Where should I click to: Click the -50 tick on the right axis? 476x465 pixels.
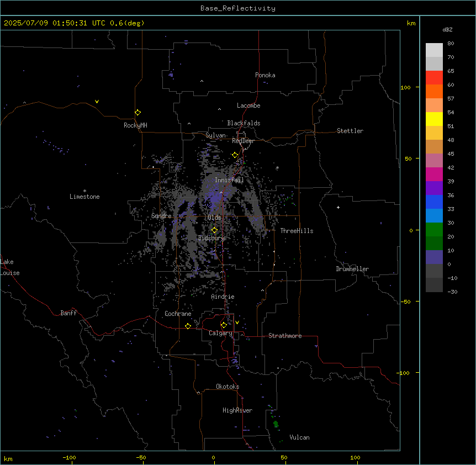406,302
